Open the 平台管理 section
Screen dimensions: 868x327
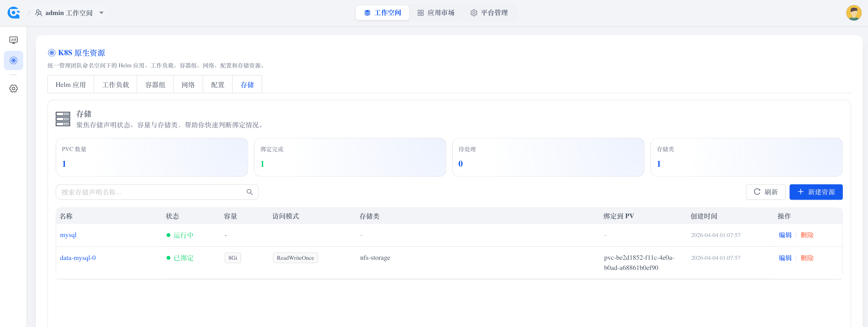(x=489, y=13)
